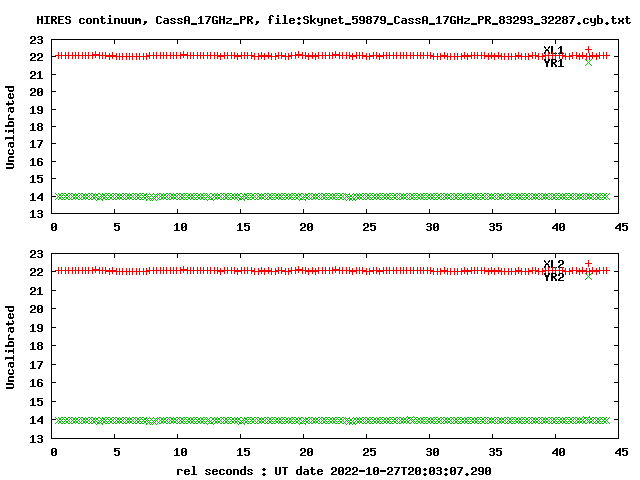Click the Uncalibrated axis label of the lower plot
The width and height of the screenshot is (640, 480).
tap(10, 347)
